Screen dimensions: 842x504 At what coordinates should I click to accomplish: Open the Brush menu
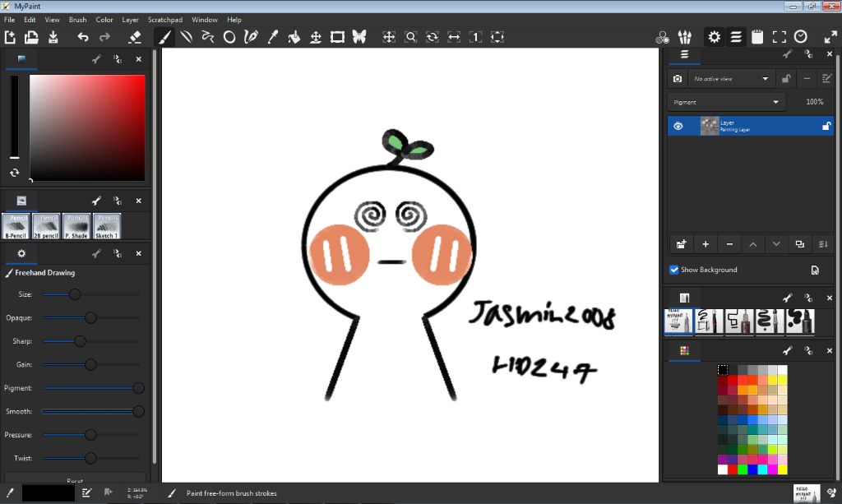[x=78, y=20]
